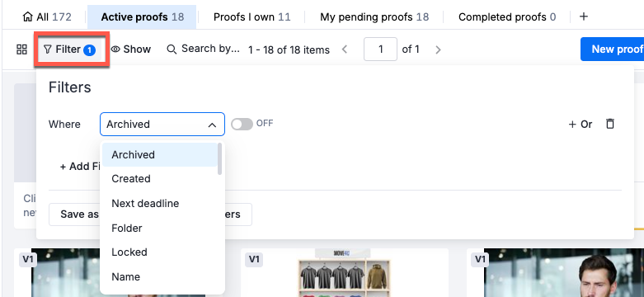Choose Archived from the field list
The width and height of the screenshot is (644, 297).
click(x=160, y=155)
